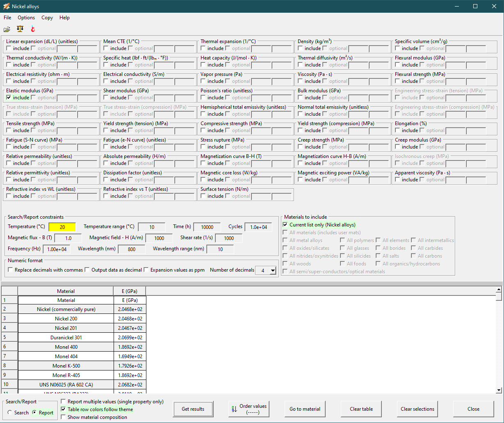Open the File menu
Screen dimensions: 504x423
coord(7,18)
